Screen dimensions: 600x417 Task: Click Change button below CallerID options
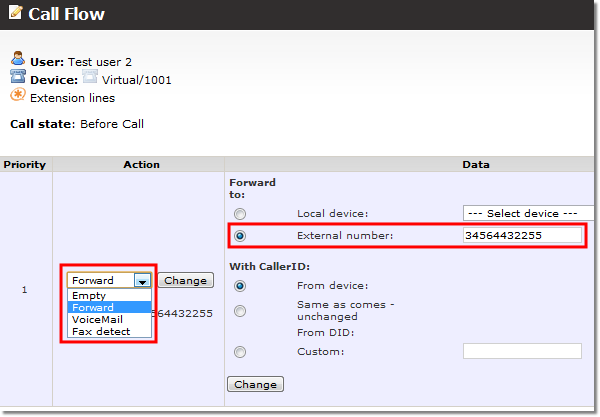256,384
